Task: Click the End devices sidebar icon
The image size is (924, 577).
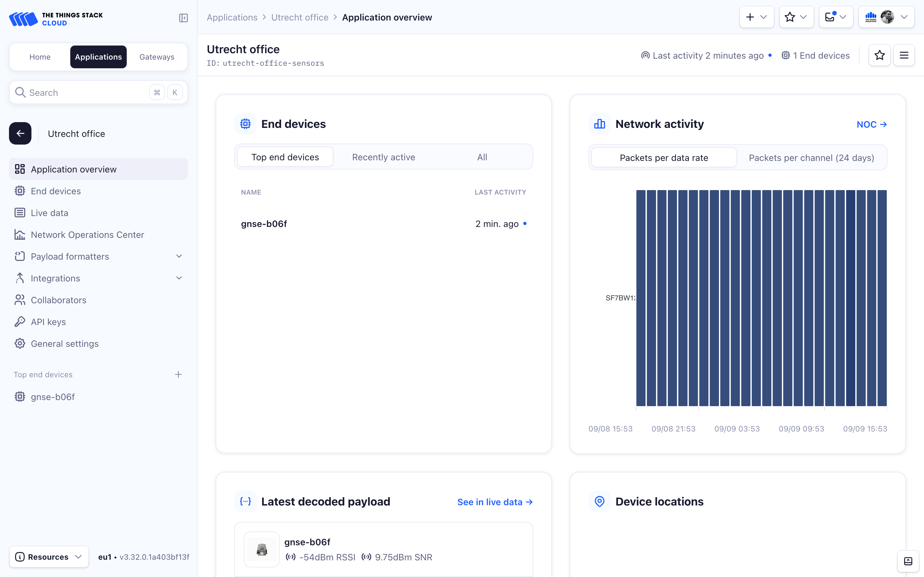Action: pos(20,191)
